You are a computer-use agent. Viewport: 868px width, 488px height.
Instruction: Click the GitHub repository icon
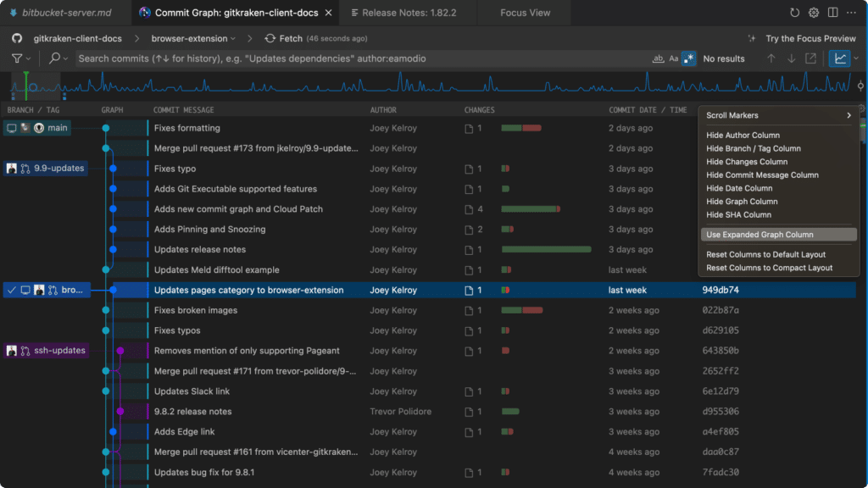17,38
